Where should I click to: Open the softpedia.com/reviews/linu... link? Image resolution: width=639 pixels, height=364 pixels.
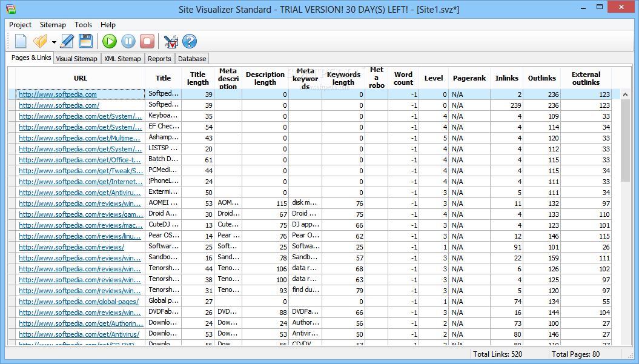(80, 236)
